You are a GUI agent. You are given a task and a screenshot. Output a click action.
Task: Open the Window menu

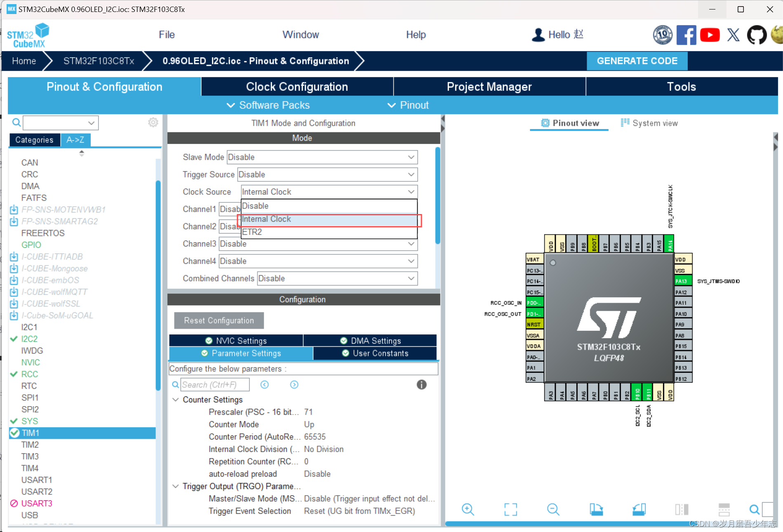pyautogui.click(x=301, y=35)
